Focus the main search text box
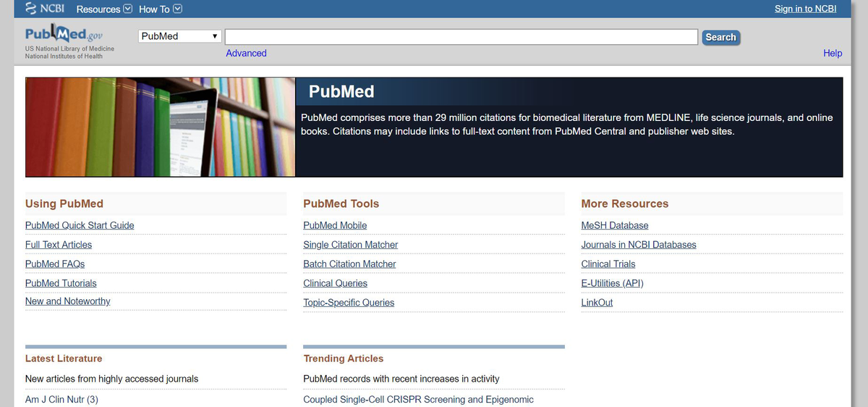This screenshot has height=407, width=868. [461, 37]
